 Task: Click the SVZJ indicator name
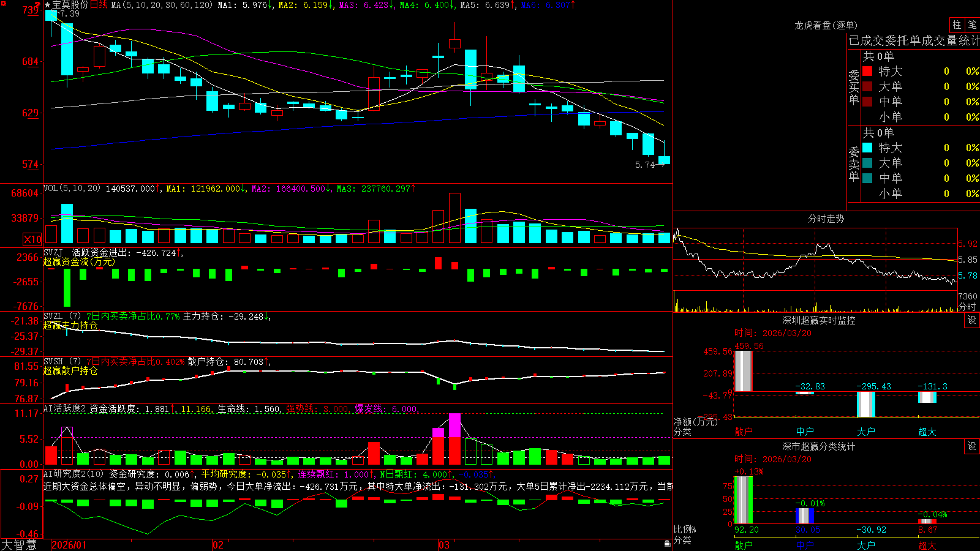pyautogui.click(x=53, y=252)
